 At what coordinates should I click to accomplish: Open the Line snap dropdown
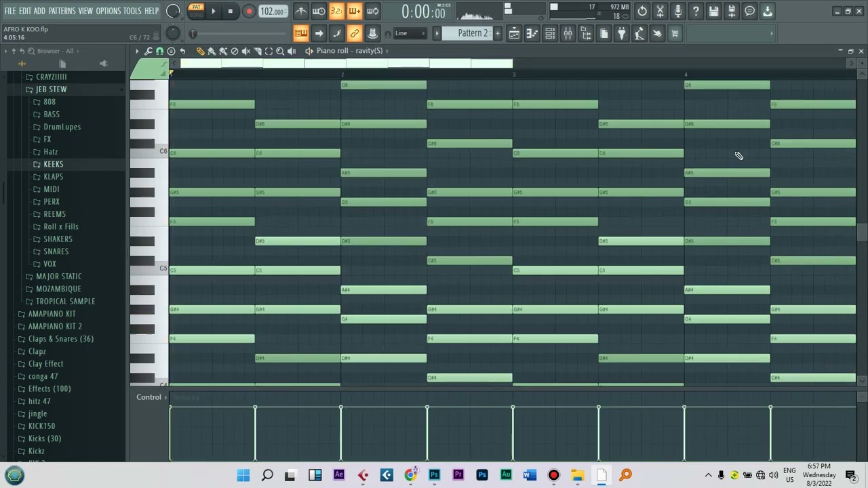point(411,33)
